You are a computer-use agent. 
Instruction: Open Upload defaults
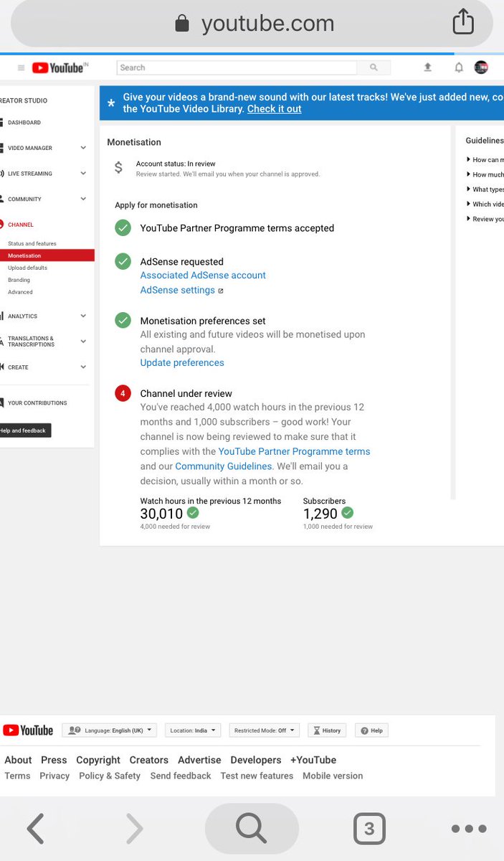point(28,268)
